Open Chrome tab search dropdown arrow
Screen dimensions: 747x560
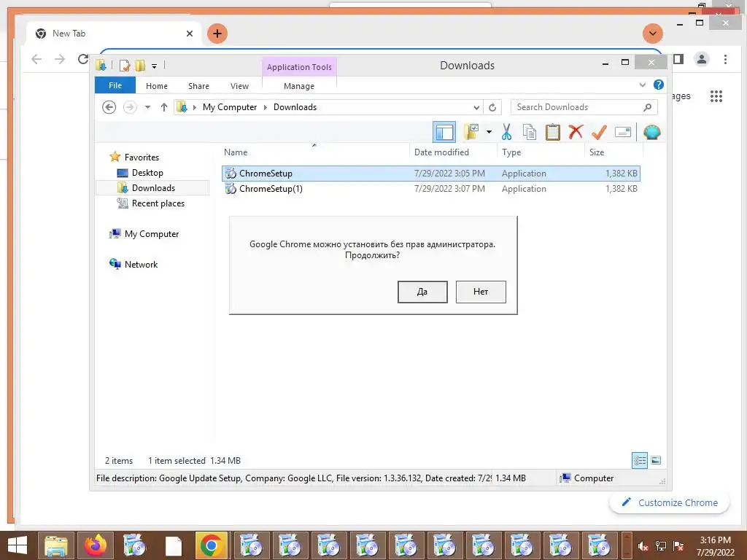pos(653,34)
